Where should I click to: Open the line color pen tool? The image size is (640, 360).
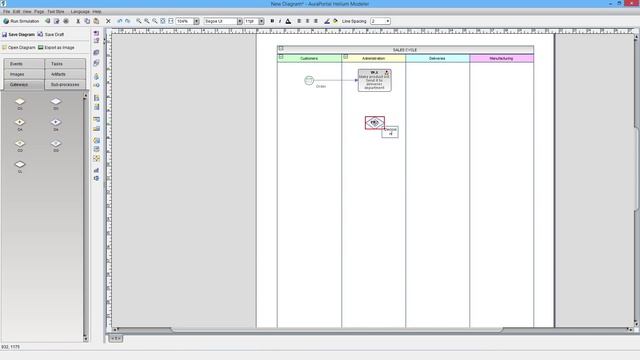pyautogui.click(x=327, y=21)
